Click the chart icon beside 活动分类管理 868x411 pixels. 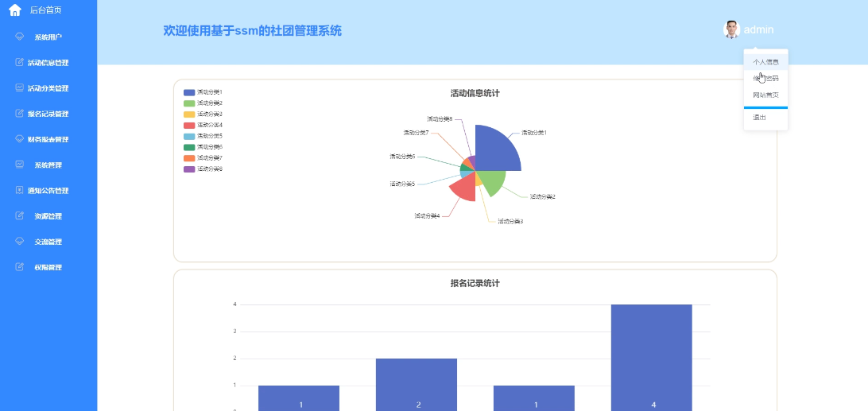point(19,87)
